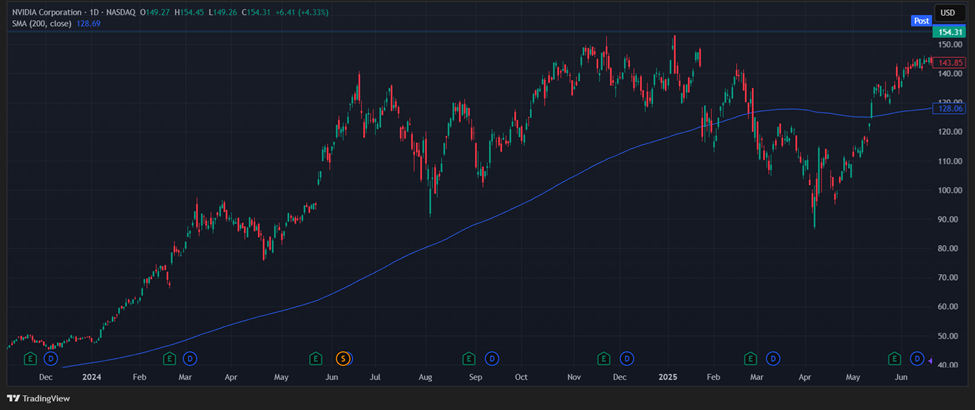The image size is (975, 410).
Task: Click the red 143.85 price label
Action: [949, 62]
